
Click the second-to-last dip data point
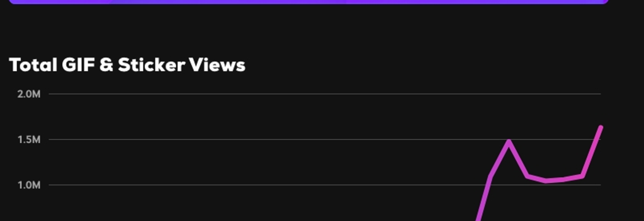coord(564,179)
